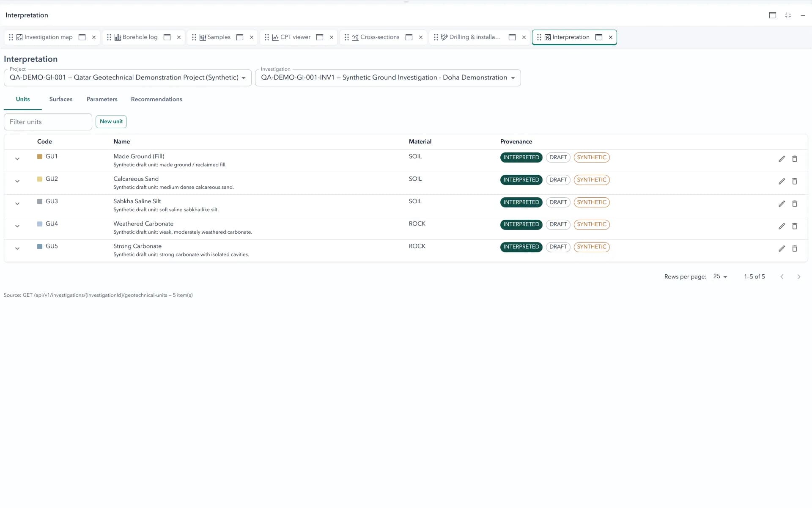Viewport: 812px width, 508px height.
Task: Expand the GU1 row details
Action: tap(17, 159)
